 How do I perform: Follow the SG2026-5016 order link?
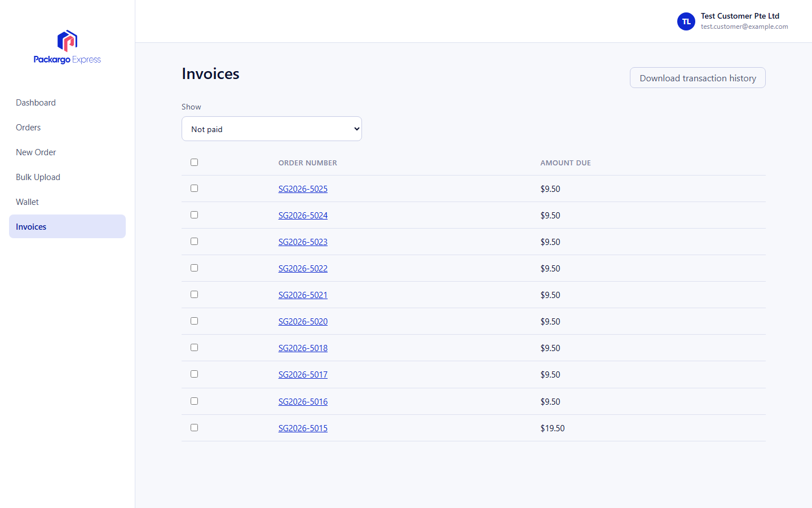pyautogui.click(x=303, y=402)
